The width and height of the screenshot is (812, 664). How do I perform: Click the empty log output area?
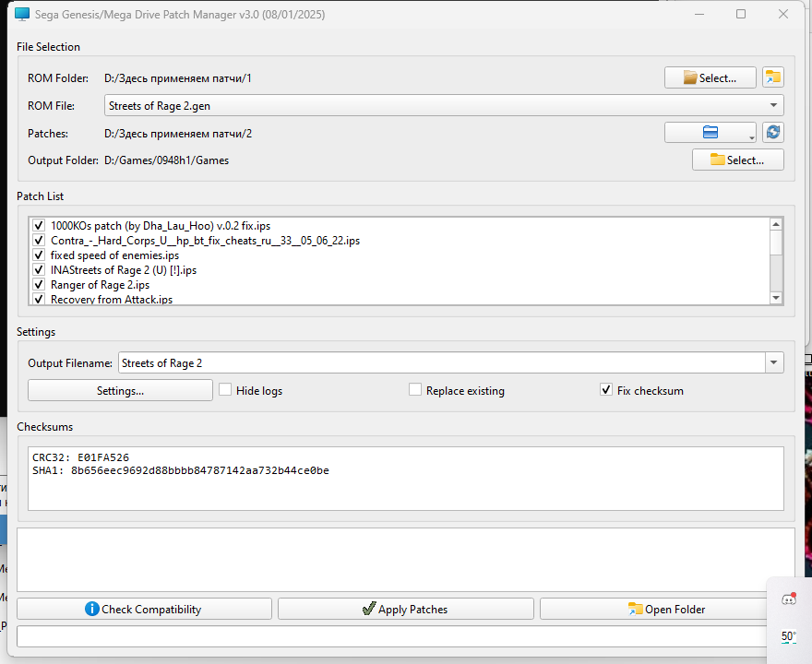(405, 560)
